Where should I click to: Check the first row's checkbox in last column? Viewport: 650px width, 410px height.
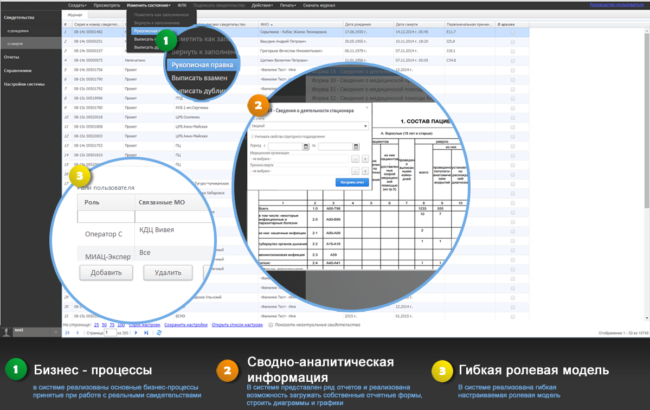click(x=513, y=31)
